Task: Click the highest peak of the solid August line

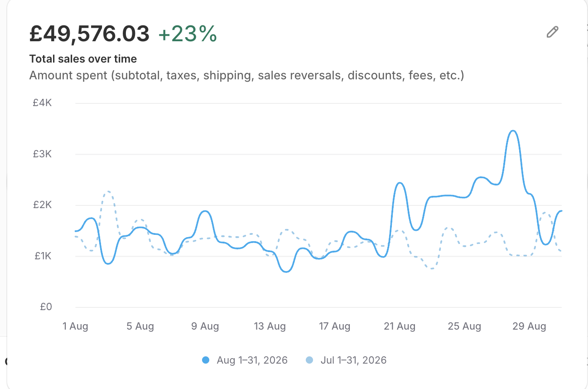Action: click(x=513, y=131)
